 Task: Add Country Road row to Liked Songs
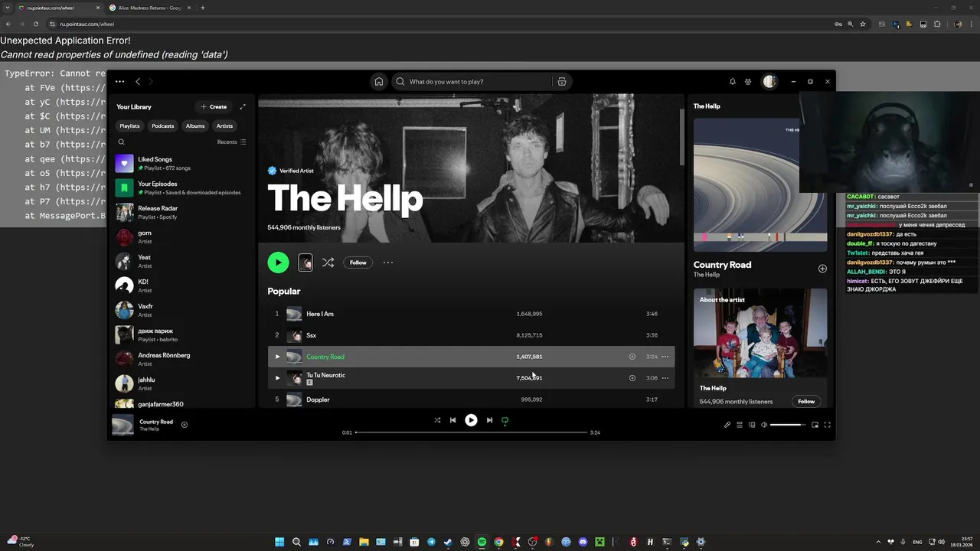click(x=632, y=357)
